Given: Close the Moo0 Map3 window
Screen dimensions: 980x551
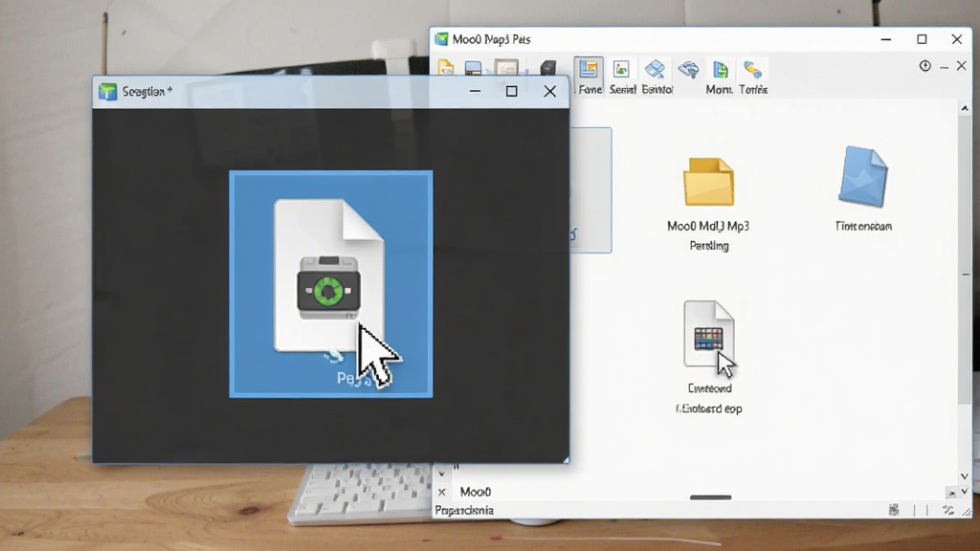Looking at the screenshot, I should click(957, 39).
